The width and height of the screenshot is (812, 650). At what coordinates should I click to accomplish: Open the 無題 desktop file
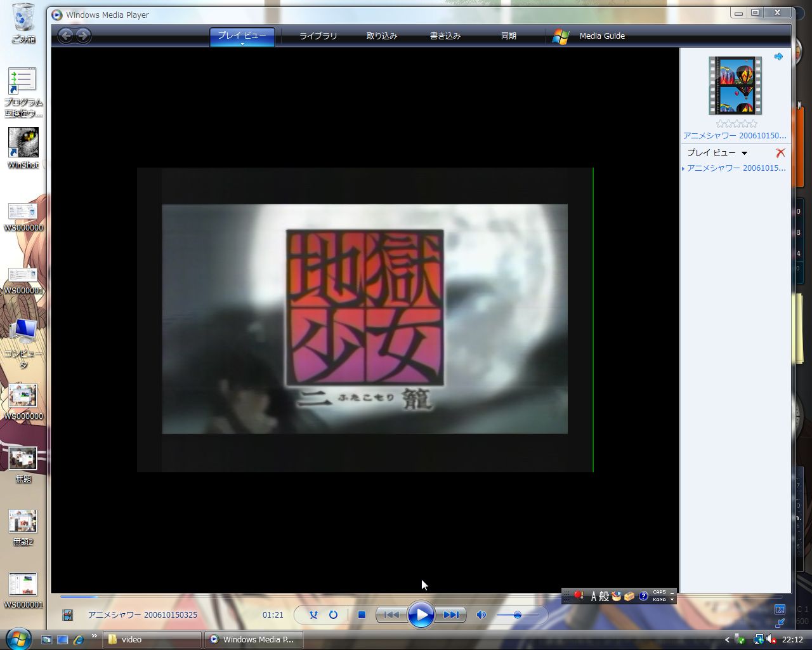[x=23, y=465]
